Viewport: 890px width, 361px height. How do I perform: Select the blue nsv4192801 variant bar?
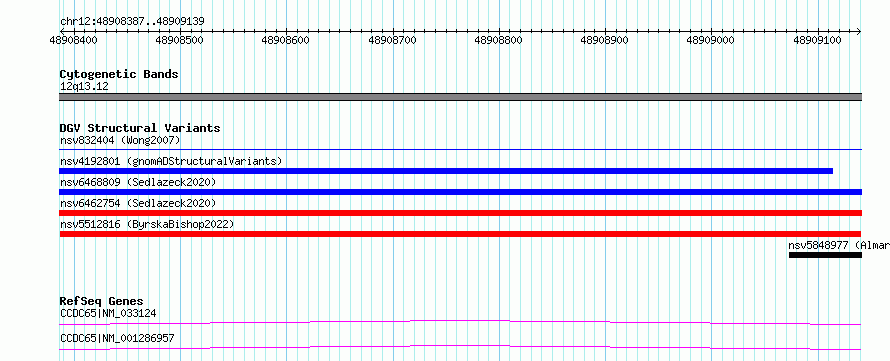(x=446, y=171)
